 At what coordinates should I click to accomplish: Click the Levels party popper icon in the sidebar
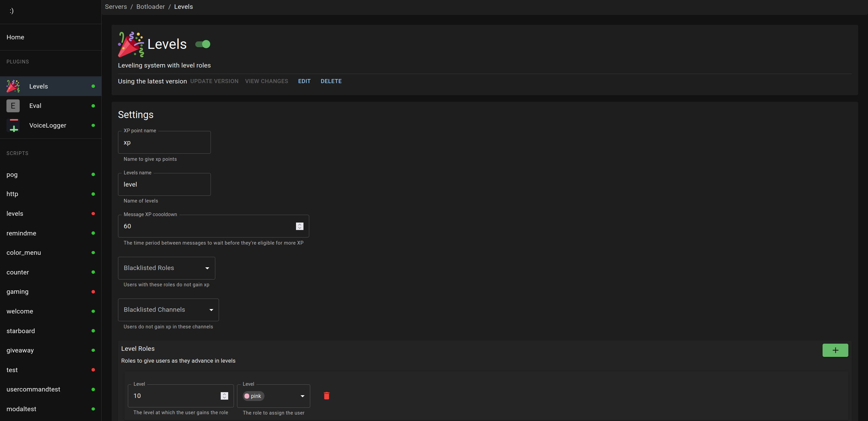pyautogui.click(x=13, y=86)
